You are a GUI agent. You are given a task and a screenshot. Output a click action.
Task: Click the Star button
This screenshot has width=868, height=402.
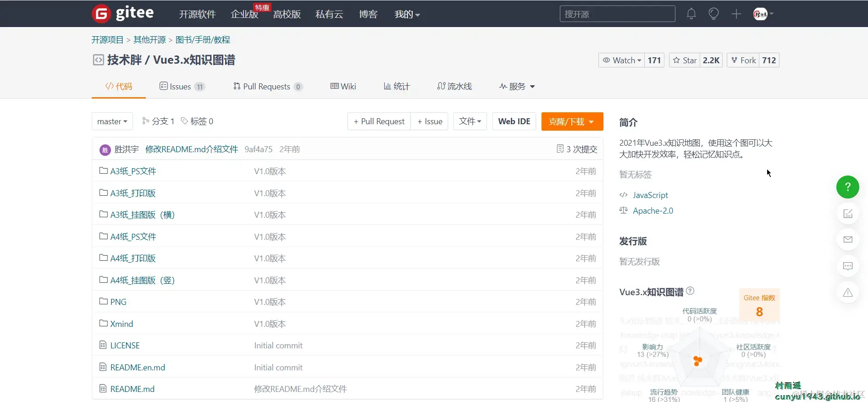(x=685, y=60)
